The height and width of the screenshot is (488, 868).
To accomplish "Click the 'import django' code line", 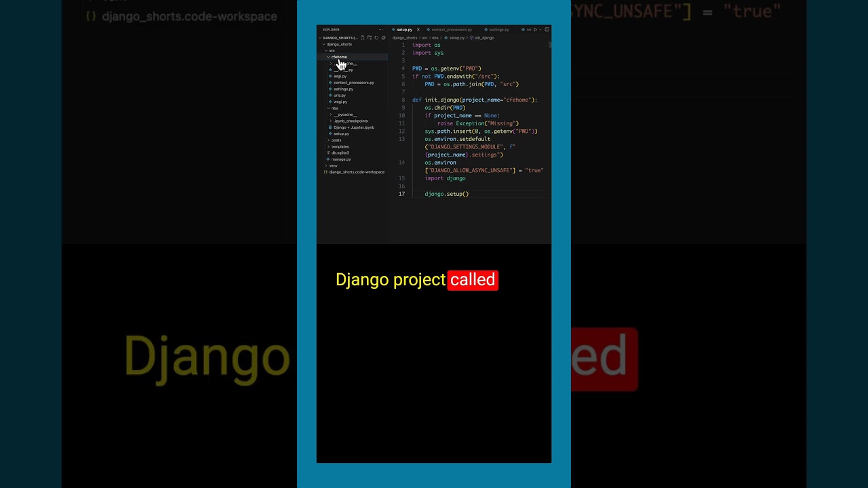I will 446,178.
